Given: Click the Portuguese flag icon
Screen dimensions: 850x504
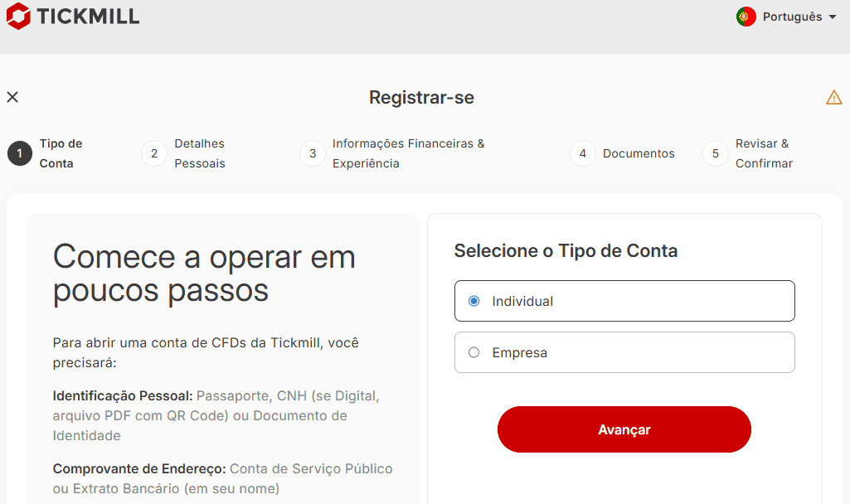Looking at the screenshot, I should 745,16.
